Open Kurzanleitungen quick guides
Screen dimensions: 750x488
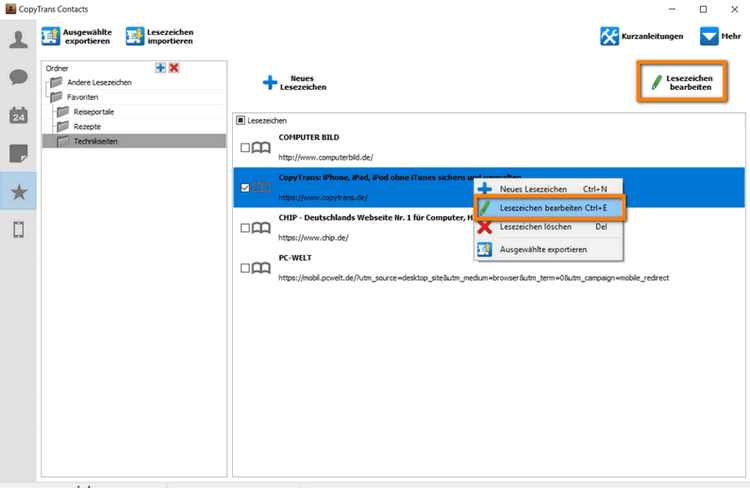(642, 36)
